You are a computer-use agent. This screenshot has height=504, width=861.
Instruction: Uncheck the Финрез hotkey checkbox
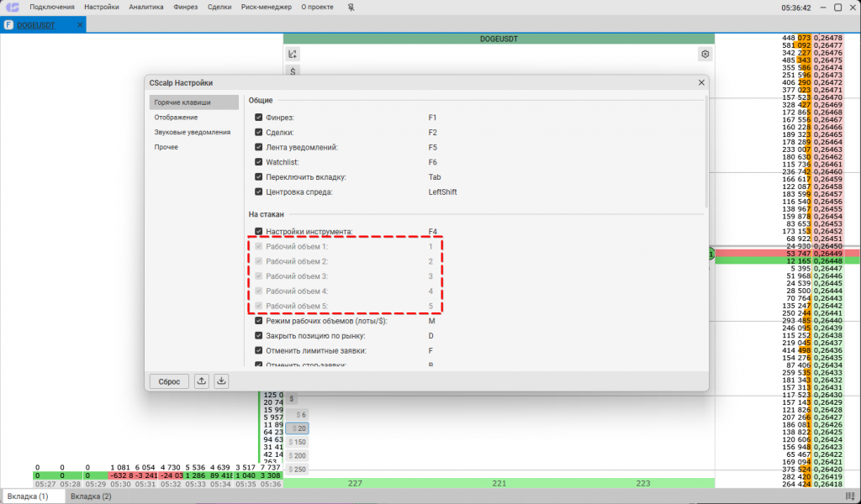click(259, 118)
